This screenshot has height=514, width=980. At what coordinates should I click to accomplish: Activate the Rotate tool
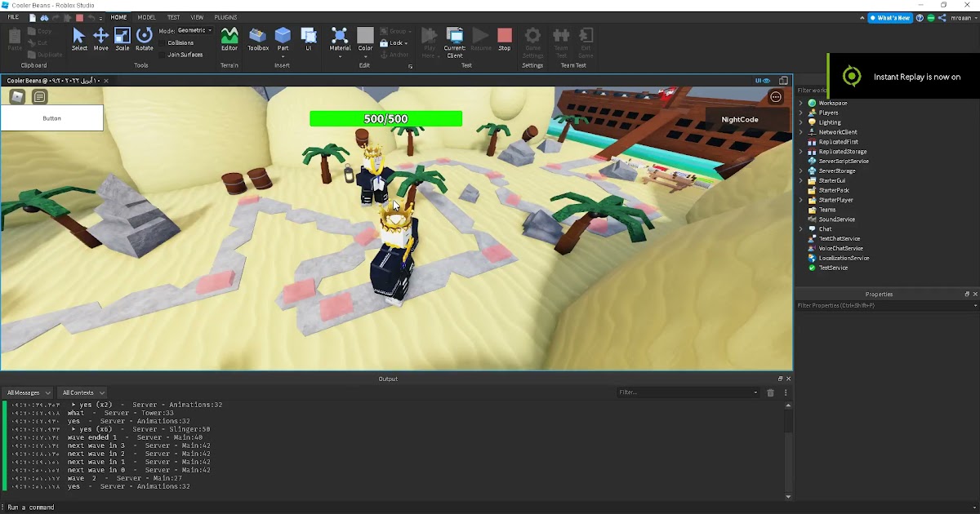click(x=145, y=38)
